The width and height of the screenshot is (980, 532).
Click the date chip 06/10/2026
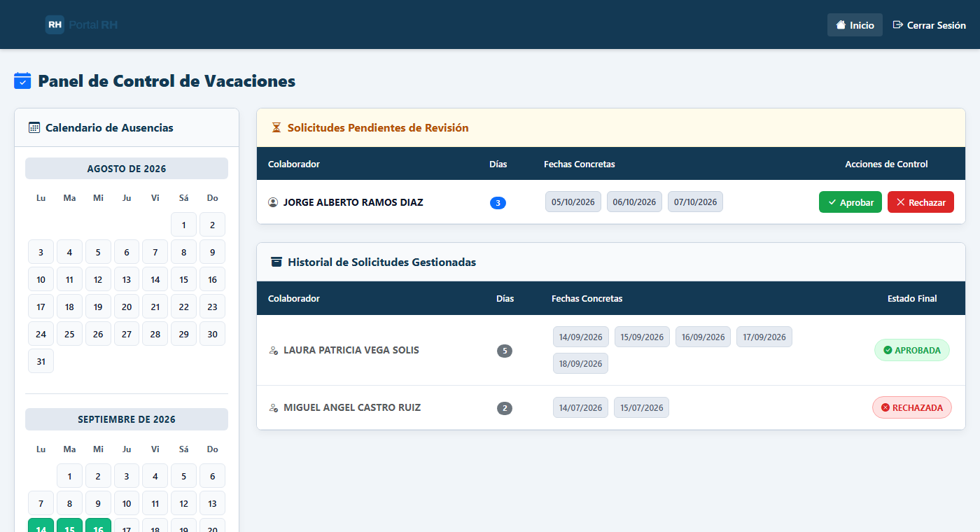click(x=634, y=202)
